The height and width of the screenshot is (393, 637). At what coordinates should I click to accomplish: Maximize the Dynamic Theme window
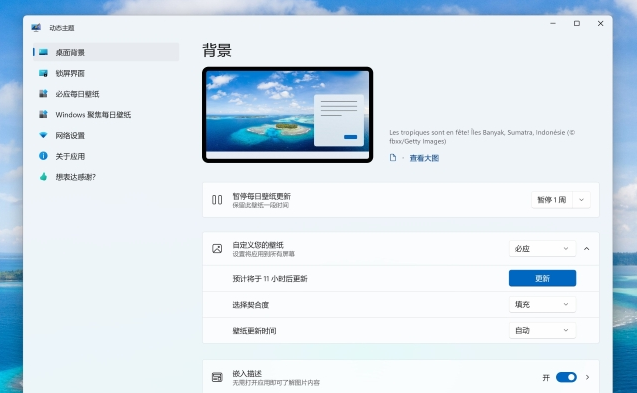576,24
